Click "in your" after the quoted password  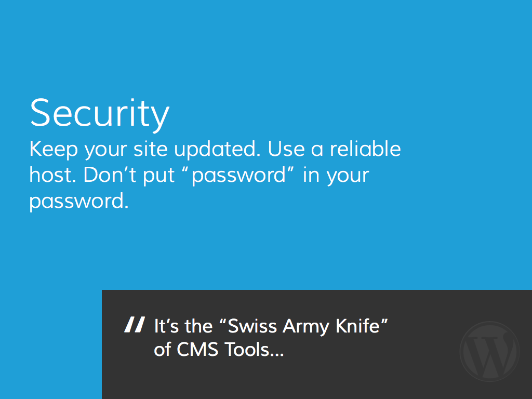click(x=336, y=176)
